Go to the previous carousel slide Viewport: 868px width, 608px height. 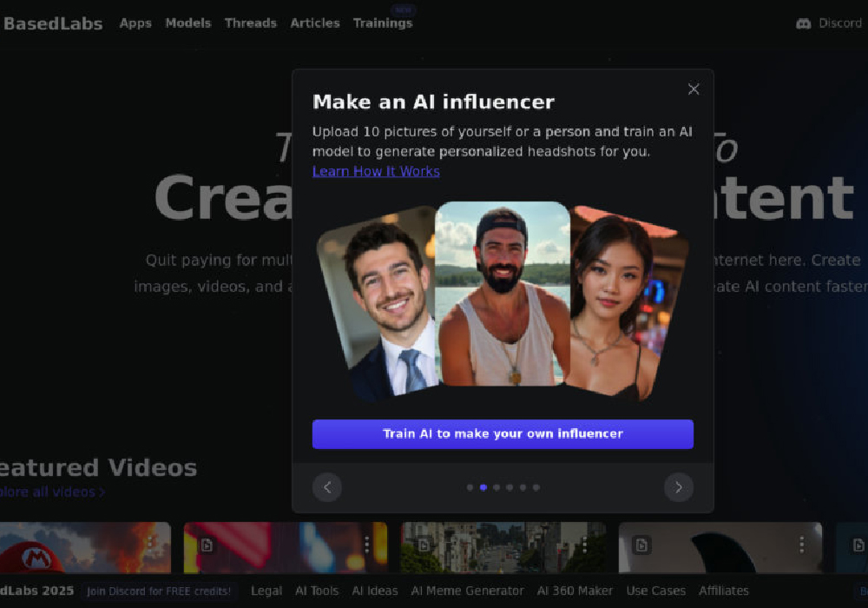[327, 487]
